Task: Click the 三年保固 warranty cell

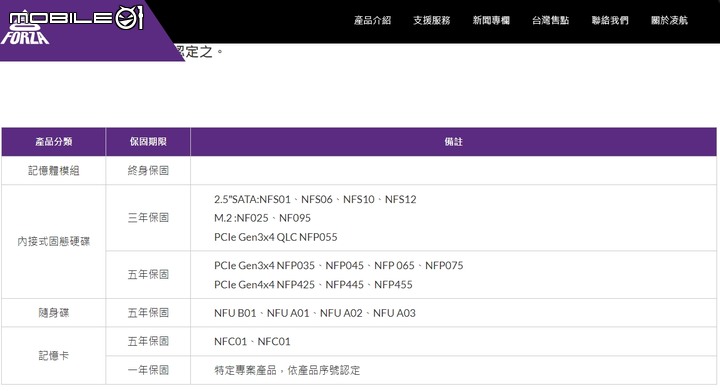Action: click(x=148, y=218)
